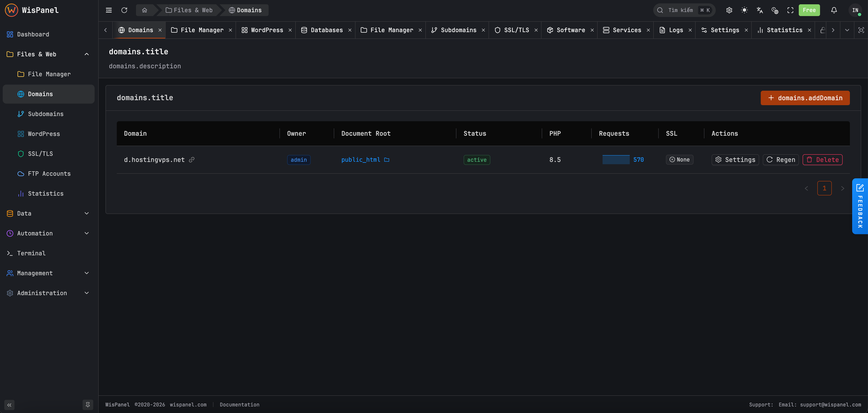Collapse the sidebar using the double-arrow button
The width and height of the screenshot is (868, 413).
click(x=10, y=405)
